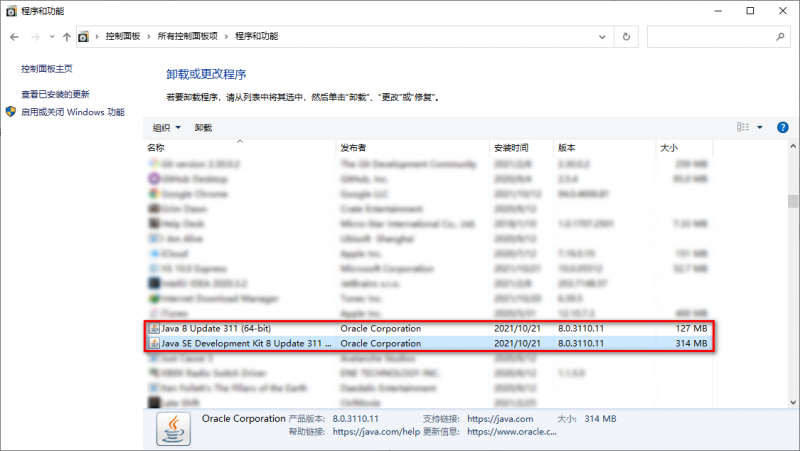This screenshot has width=800, height=451.
Task: Sort by 名称 column header
Action: click(x=239, y=148)
